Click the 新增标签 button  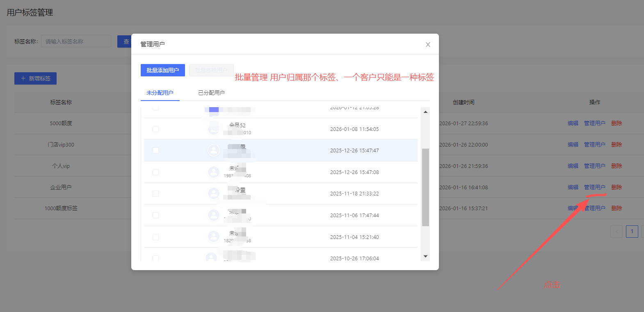point(35,78)
